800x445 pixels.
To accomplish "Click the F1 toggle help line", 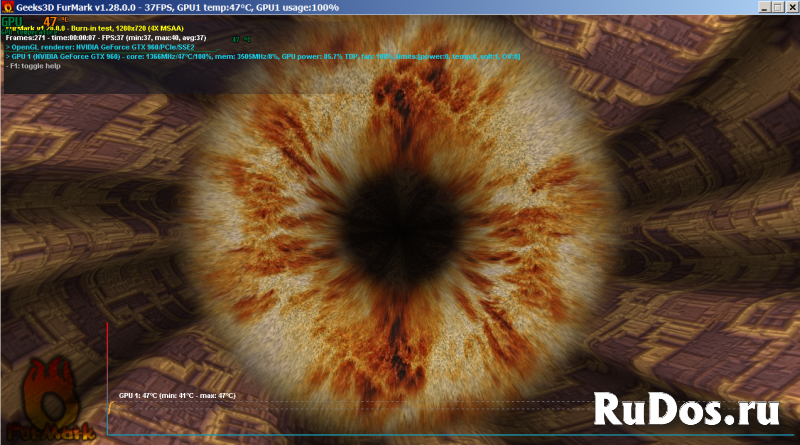I will [37, 65].
